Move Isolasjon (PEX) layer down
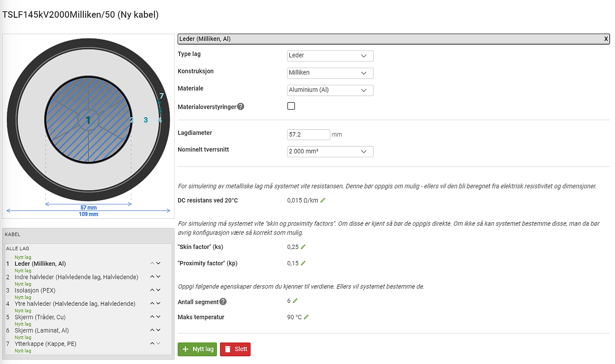 coord(159,290)
